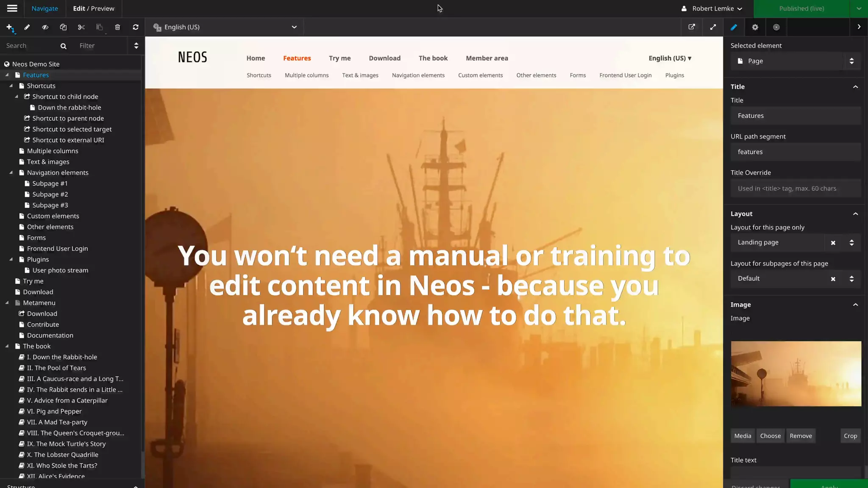The image size is (868, 488).
Task: Click the Crop button under the image
Action: pos(850,436)
